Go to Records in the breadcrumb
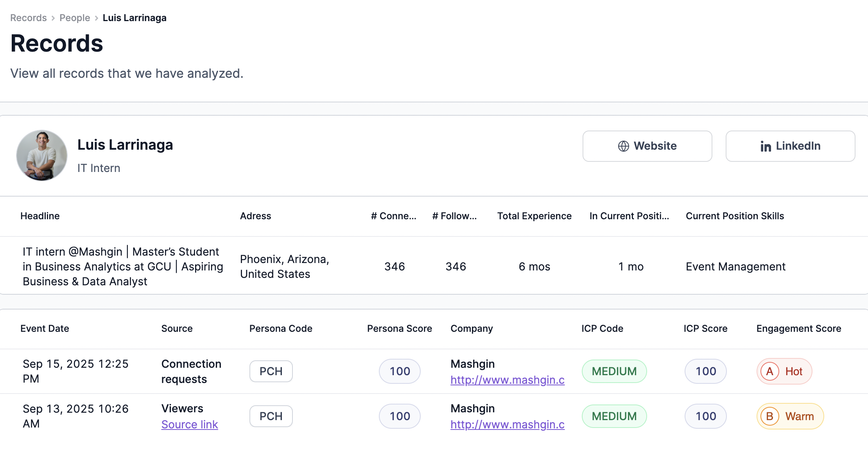The image size is (868, 451). pos(28,18)
